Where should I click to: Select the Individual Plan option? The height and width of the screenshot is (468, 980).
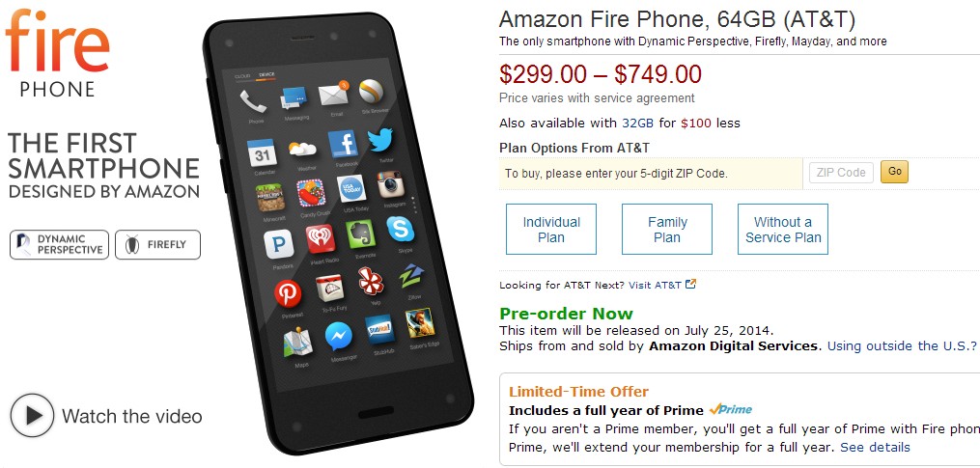pos(551,230)
